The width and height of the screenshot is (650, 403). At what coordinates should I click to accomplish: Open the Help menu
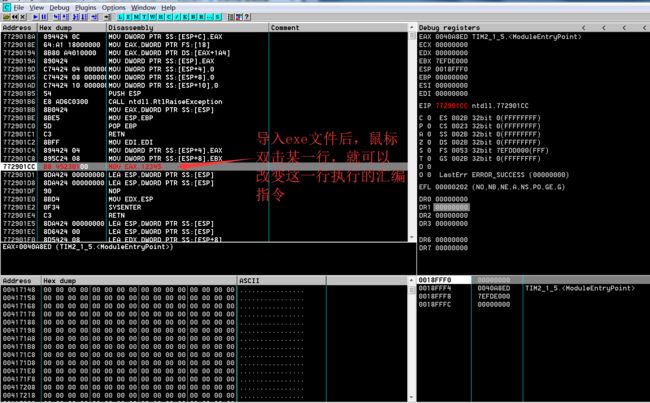(168, 7)
